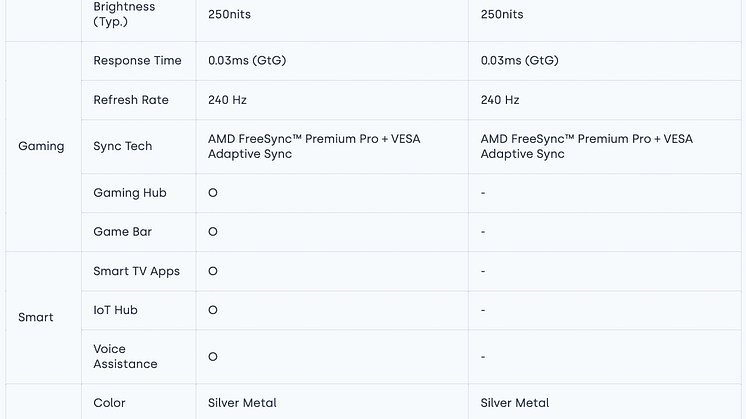
Task: Click the Gaming Hub dash in second column
Action: click(x=483, y=193)
